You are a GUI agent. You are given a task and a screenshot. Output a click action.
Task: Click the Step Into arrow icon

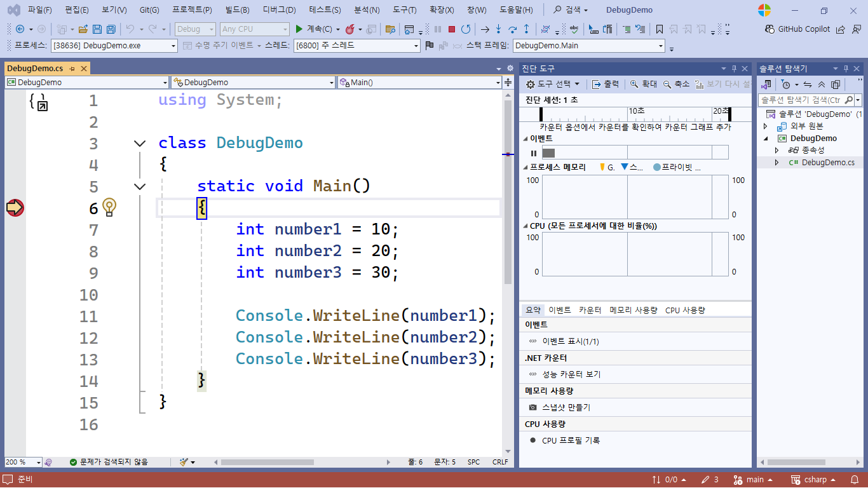click(x=498, y=29)
